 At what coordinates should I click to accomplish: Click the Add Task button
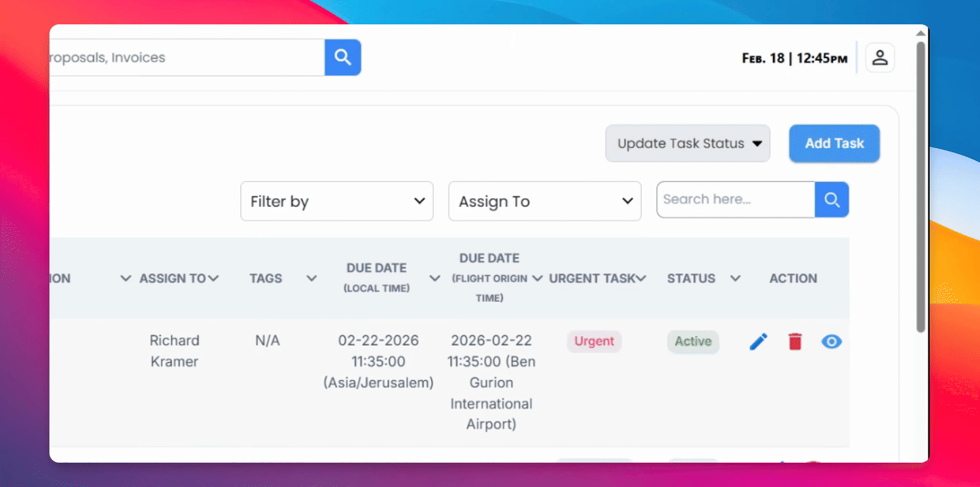click(x=834, y=143)
